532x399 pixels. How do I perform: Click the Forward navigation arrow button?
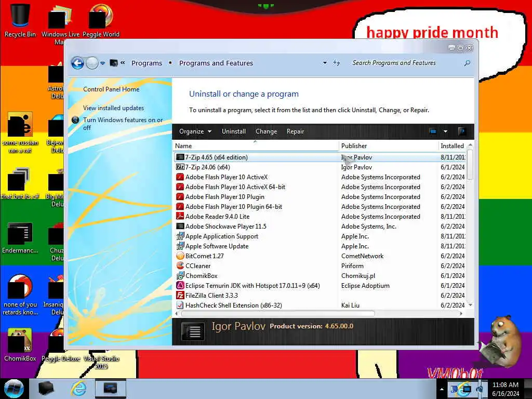[92, 63]
